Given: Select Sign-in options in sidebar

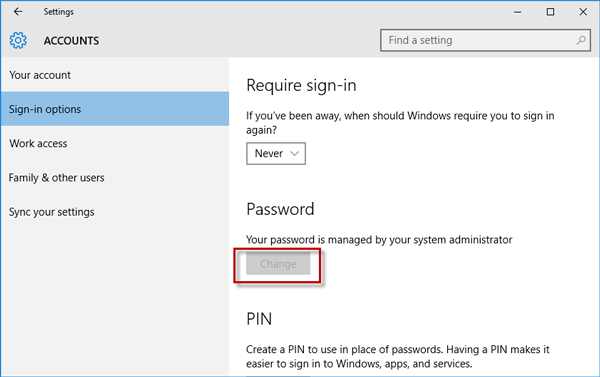Looking at the screenshot, I should (x=115, y=109).
